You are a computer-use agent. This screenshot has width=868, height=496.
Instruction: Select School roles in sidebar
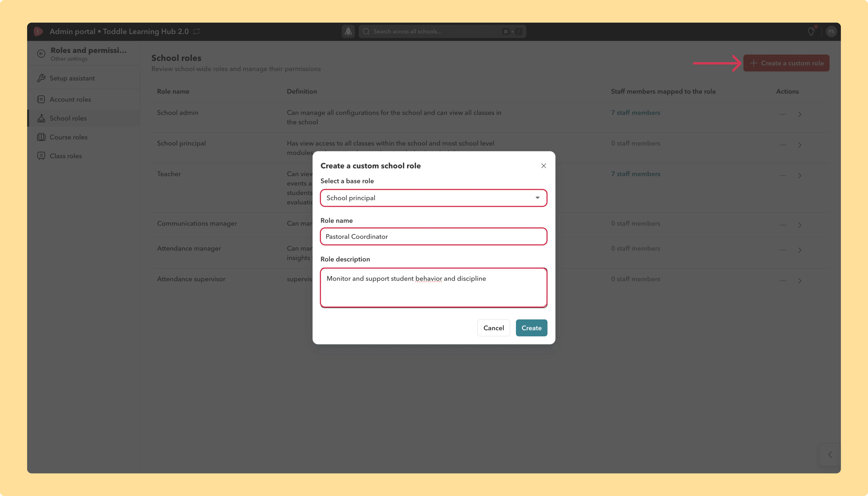(83, 118)
